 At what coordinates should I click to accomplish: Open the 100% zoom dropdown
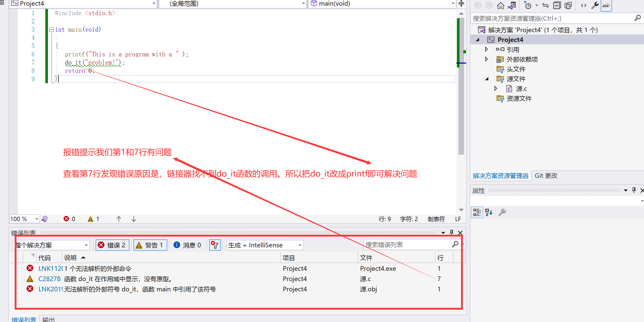[37, 219]
